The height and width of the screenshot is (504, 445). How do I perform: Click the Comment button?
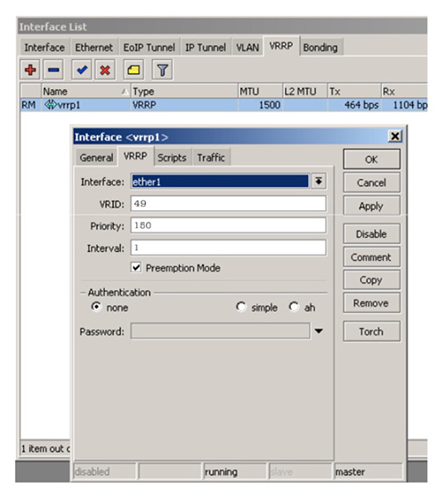coord(372,256)
